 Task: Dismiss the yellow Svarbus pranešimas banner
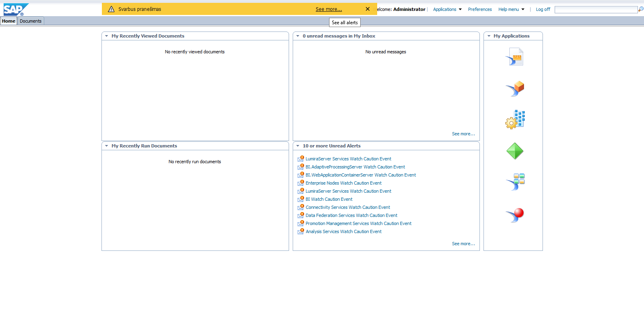click(x=367, y=9)
